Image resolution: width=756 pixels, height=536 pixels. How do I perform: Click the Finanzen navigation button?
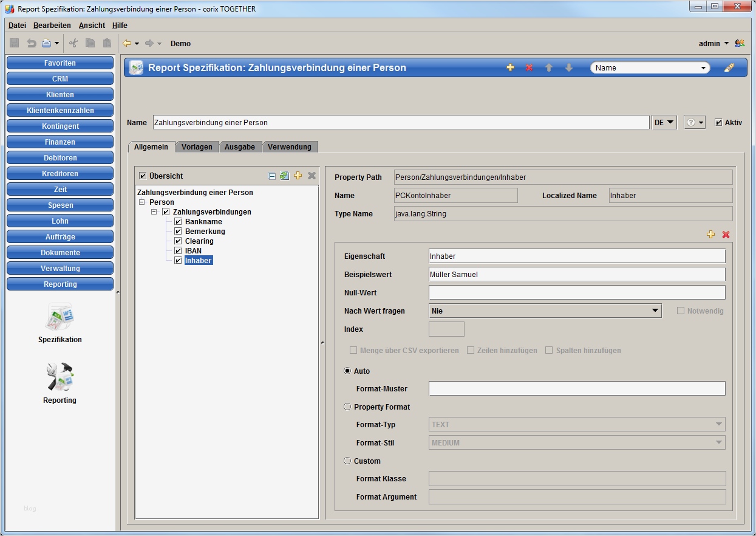click(x=60, y=142)
